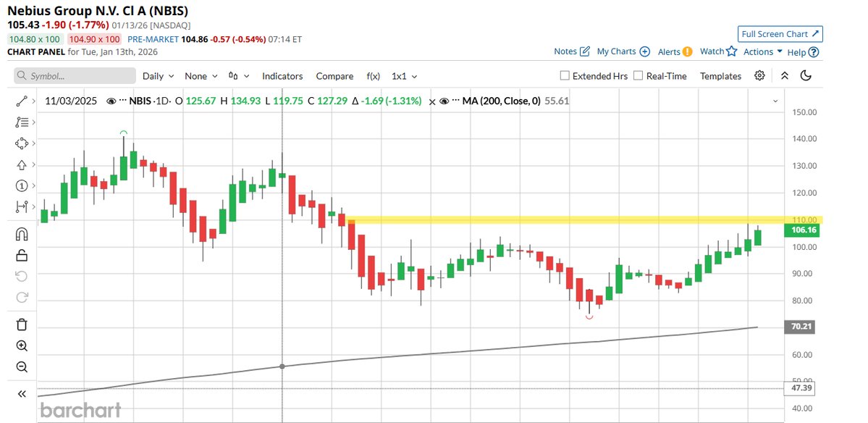868x423 pixels.
Task: Click the Alerts exclamation icon
Action: point(687,51)
